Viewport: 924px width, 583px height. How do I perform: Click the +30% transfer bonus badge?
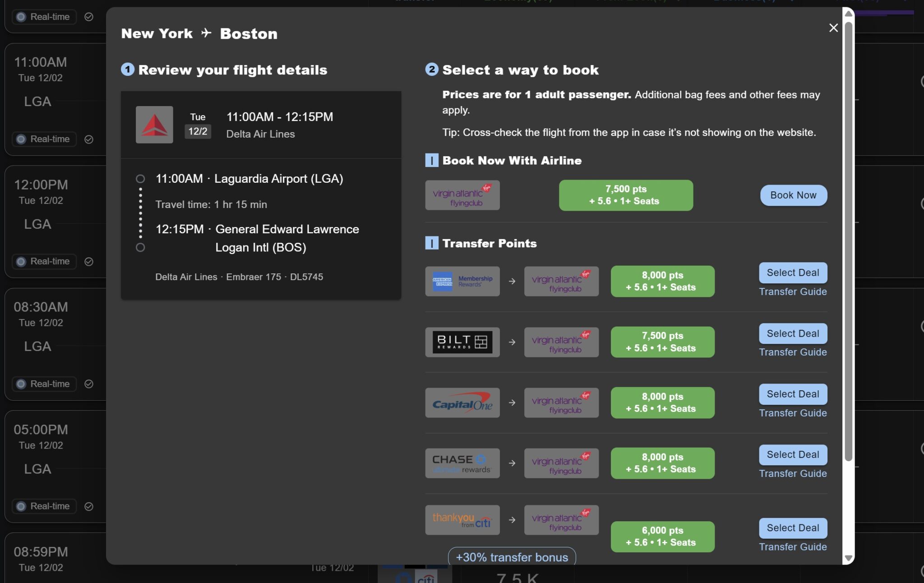[x=512, y=557]
